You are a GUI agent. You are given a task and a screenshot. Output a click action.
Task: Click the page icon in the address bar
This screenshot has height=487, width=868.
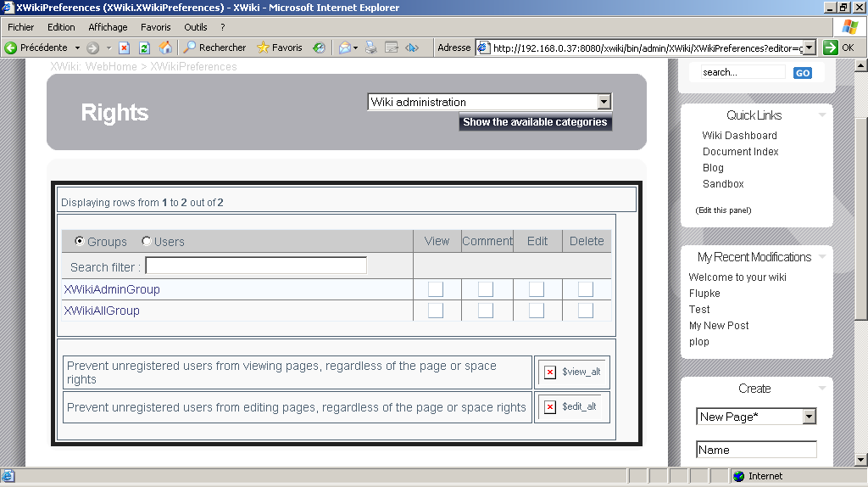[483, 48]
